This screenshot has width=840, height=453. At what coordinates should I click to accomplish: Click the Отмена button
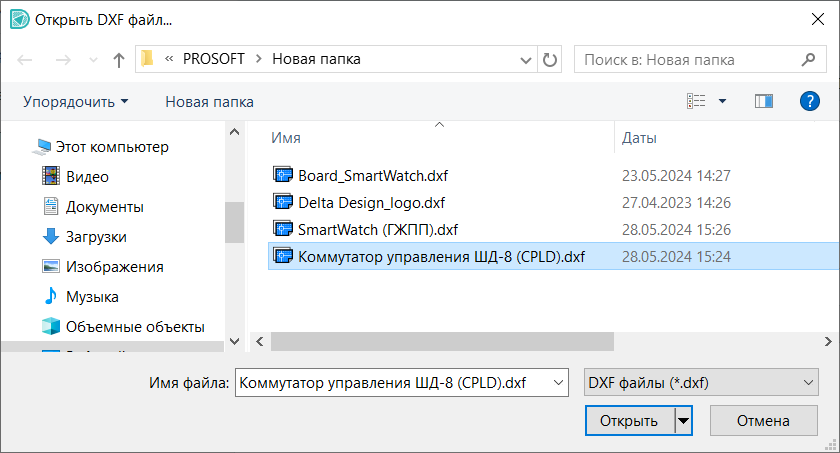click(x=763, y=421)
